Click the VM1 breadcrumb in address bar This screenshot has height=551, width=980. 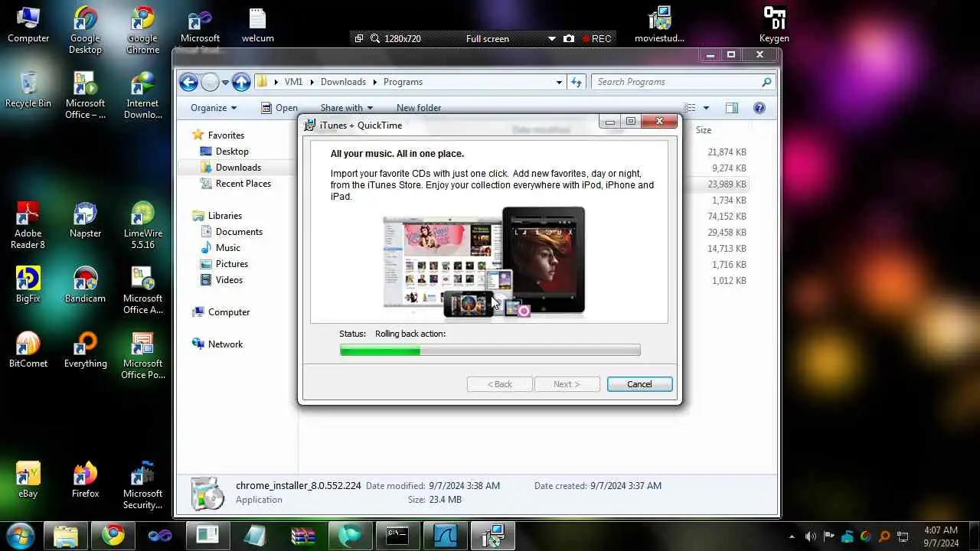click(293, 82)
